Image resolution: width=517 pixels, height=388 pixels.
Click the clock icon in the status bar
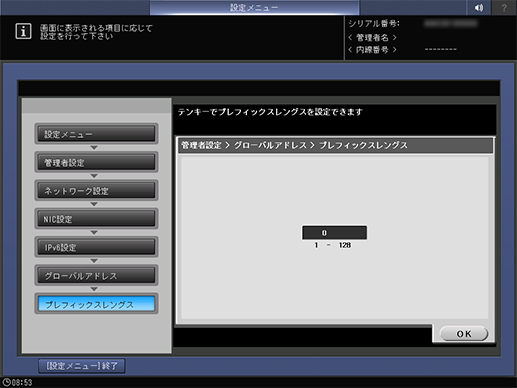(6, 382)
